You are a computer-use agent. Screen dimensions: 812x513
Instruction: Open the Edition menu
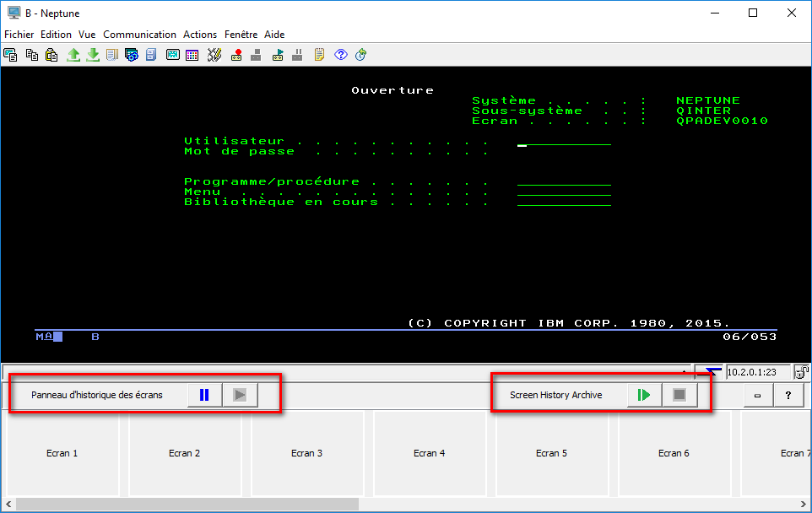(56, 35)
